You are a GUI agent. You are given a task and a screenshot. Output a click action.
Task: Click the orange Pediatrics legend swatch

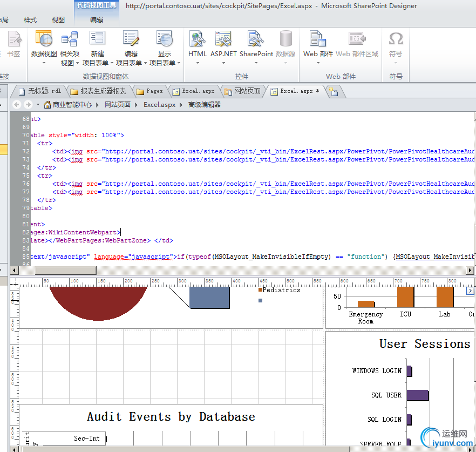tap(260, 290)
